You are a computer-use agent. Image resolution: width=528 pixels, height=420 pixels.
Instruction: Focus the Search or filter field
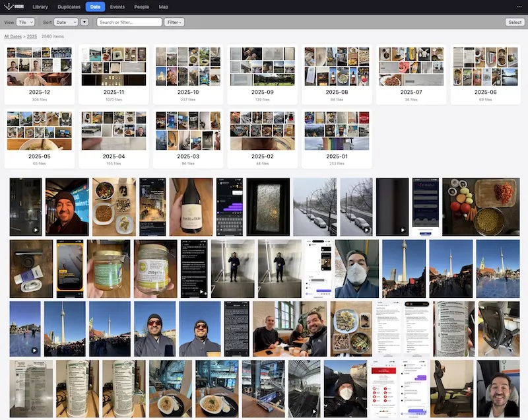[x=129, y=22]
